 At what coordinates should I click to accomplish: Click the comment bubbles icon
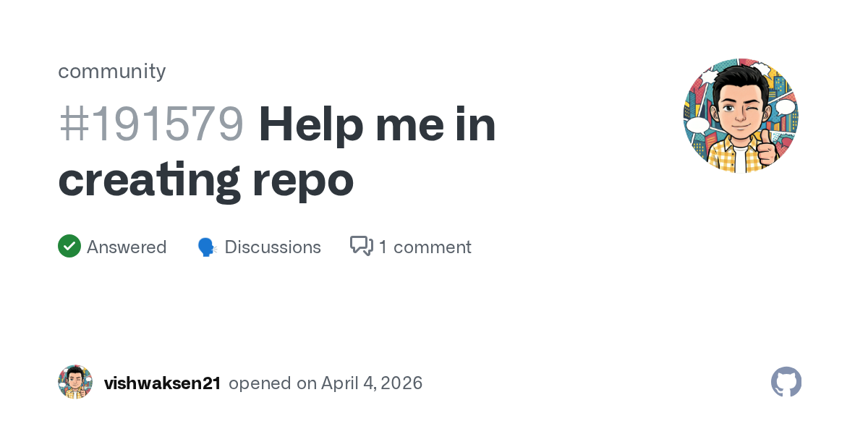(362, 247)
